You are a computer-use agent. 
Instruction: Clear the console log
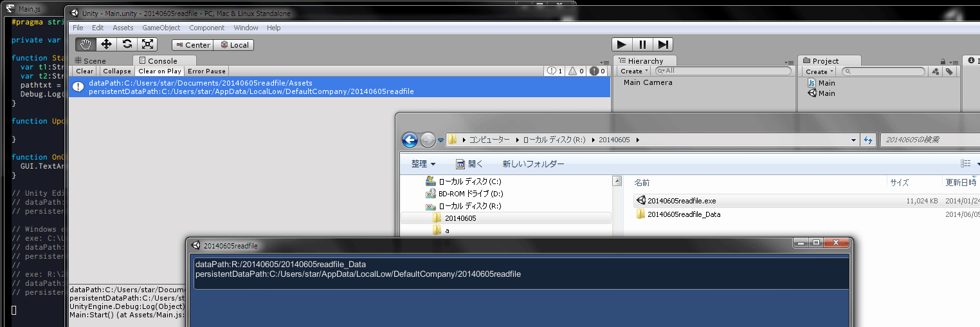click(x=85, y=71)
